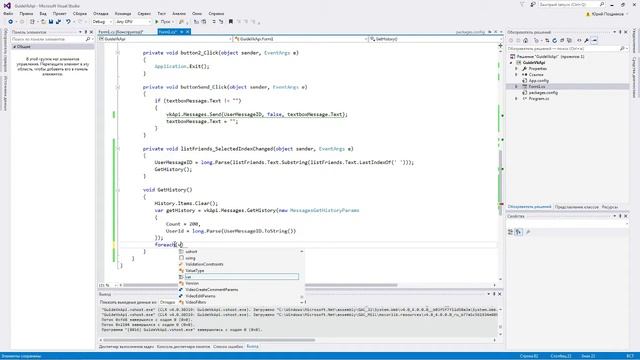Open the Справка menu
The image size is (640, 360).
[216, 13]
